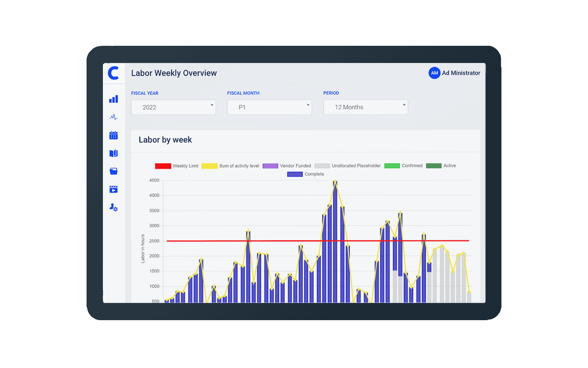Open the video clapperboard icon
This screenshot has height=368, width=588.
[114, 189]
